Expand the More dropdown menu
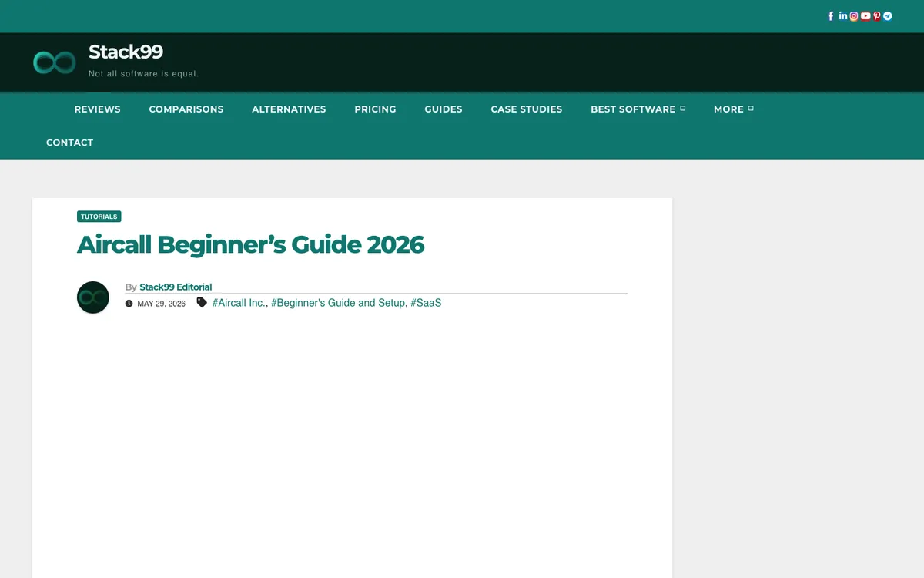924x578 pixels. 733,109
